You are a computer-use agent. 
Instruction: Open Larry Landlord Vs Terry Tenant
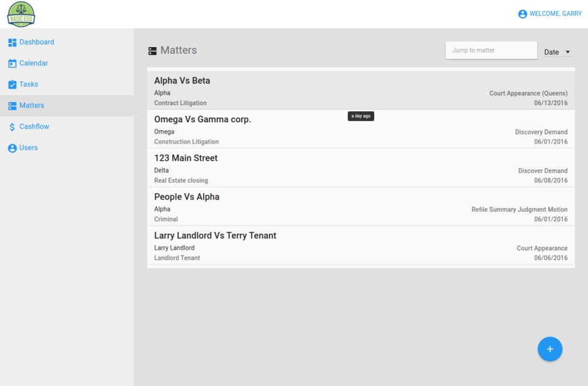click(x=215, y=236)
